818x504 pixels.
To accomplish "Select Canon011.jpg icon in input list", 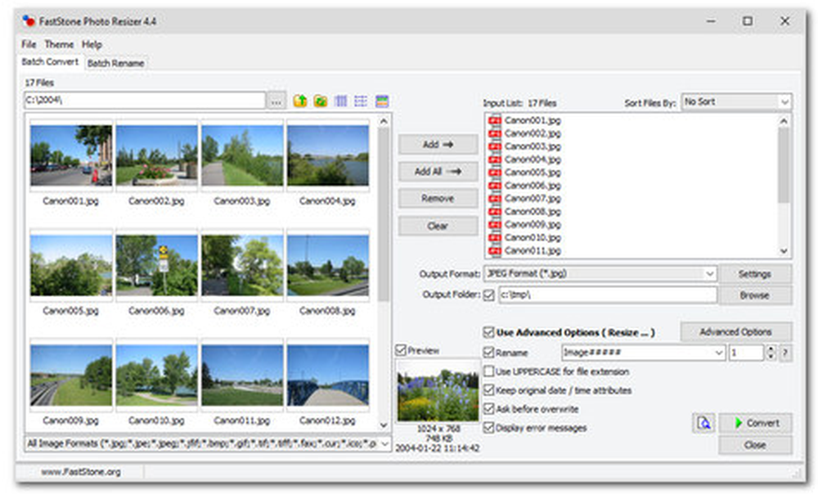I will (x=495, y=251).
